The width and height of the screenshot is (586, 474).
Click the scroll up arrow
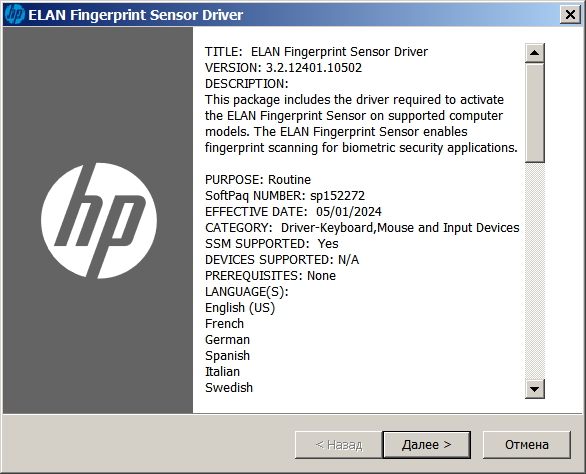(x=534, y=53)
